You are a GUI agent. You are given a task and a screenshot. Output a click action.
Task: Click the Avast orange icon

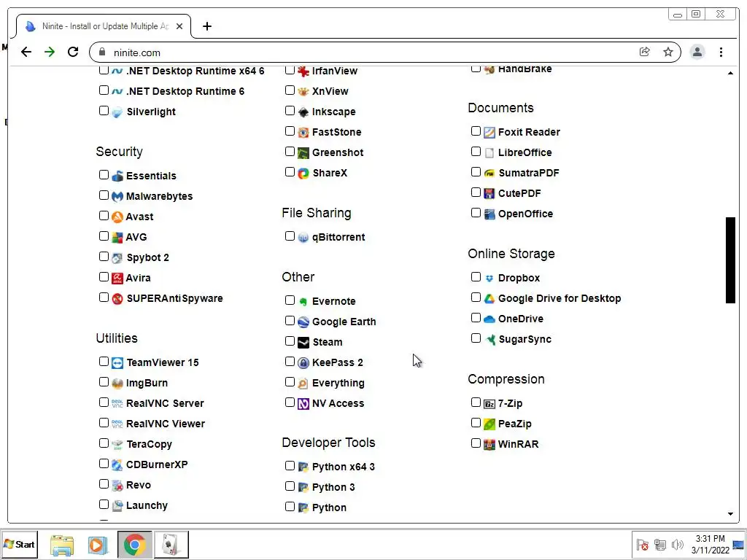(x=117, y=217)
